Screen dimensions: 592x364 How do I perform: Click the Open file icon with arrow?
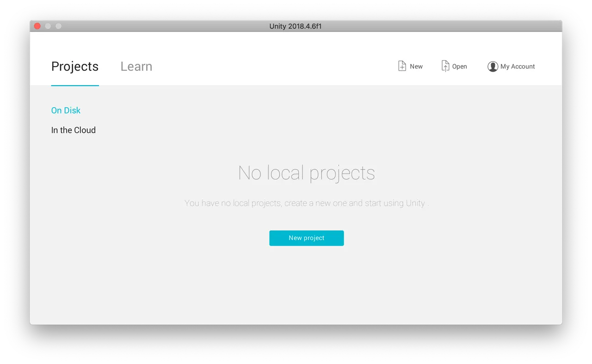coord(445,66)
